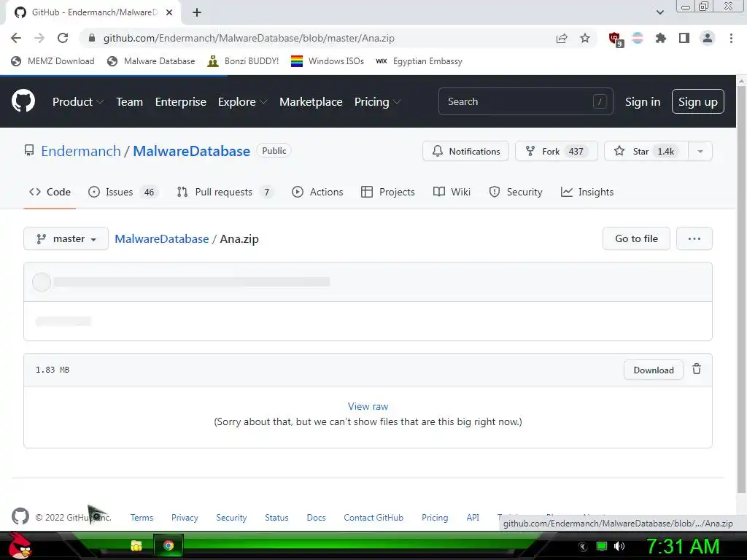Close the GitHub browser tab
The height and width of the screenshot is (560, 747).
click(169, 12)
